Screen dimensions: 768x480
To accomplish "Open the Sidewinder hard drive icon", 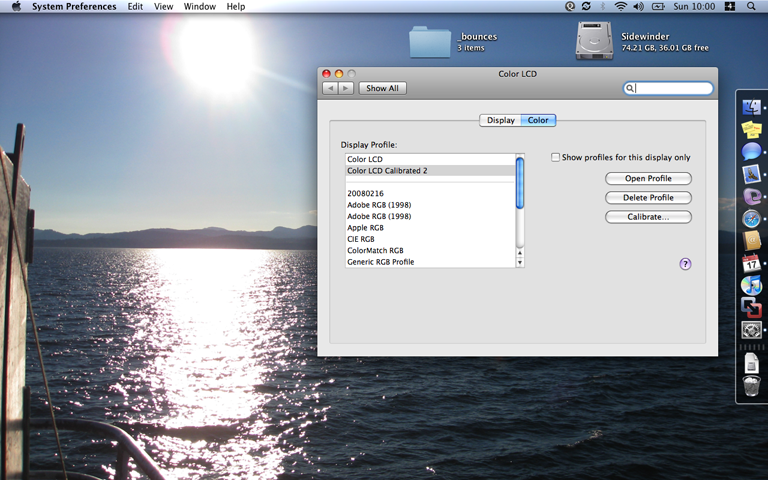I will [594, 41].
